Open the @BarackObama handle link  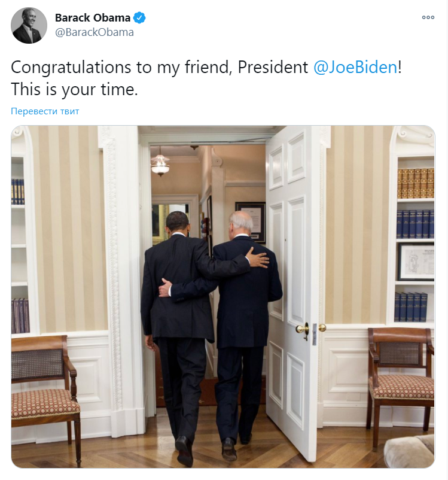click(95, 32)
